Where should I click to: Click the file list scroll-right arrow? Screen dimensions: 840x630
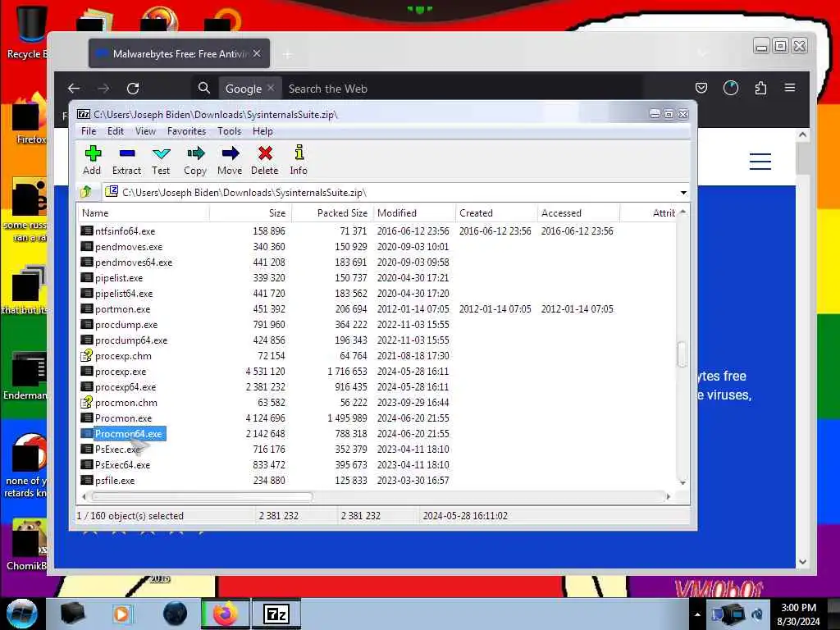pos(668,496)
